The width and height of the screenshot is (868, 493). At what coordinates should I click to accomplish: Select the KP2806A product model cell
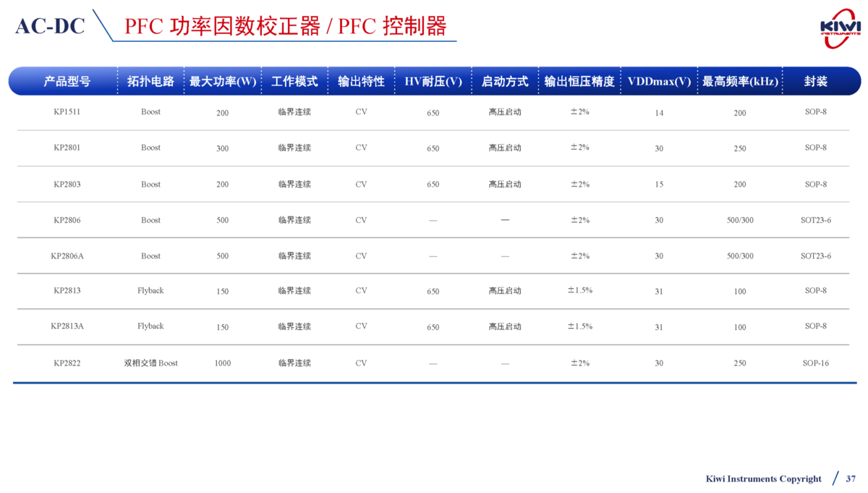coord(67,256)
